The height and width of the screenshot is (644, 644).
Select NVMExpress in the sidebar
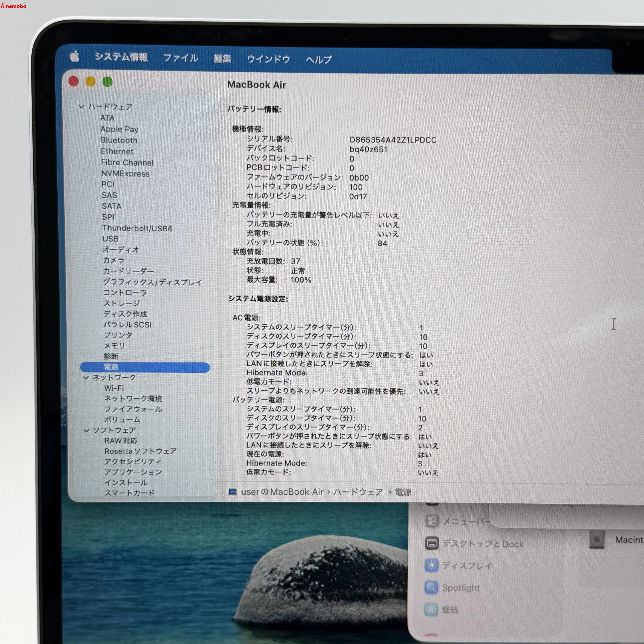125,174
